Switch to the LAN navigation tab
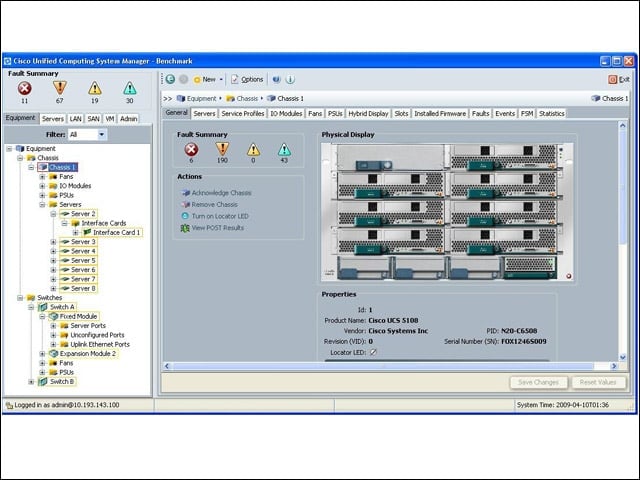 (76, 119)
